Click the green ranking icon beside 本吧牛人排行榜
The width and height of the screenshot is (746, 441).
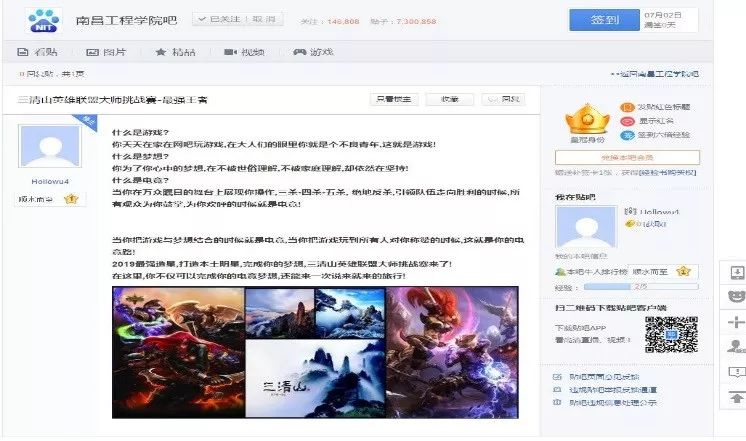[x=560, y=272]
